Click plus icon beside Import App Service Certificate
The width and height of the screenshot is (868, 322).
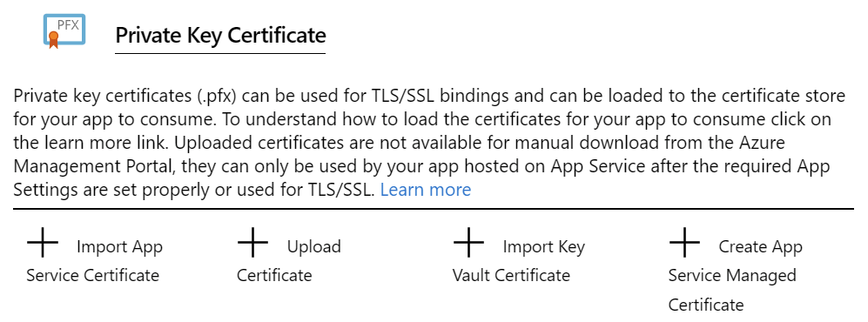pyautogui.click(x=43, y=242)
